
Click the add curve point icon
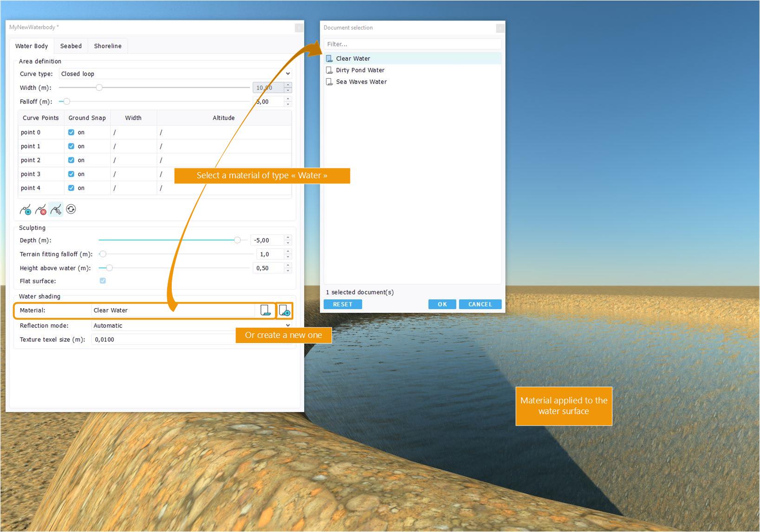point(26,210)
